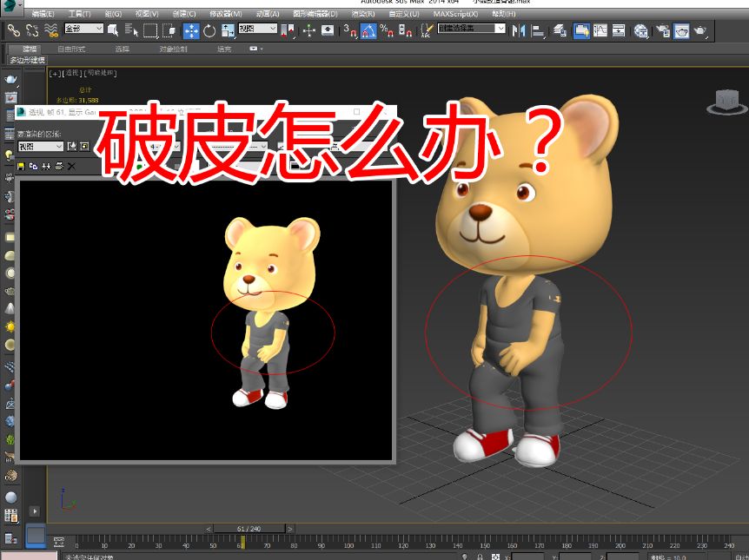Click the Align tool icon
Viewport: 749px width, 560px height.
(538, 31)
